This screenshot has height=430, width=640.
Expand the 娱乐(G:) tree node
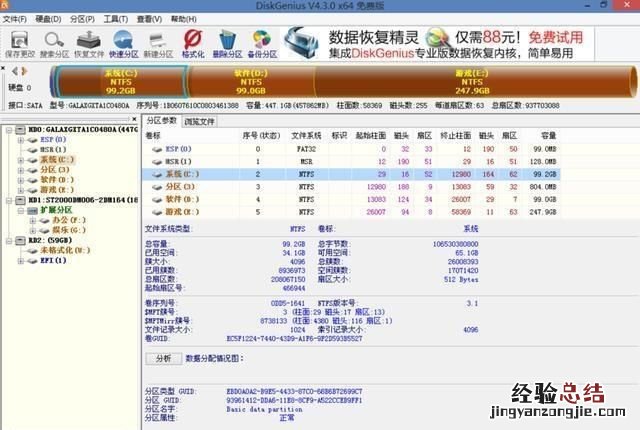click(32, 231)
